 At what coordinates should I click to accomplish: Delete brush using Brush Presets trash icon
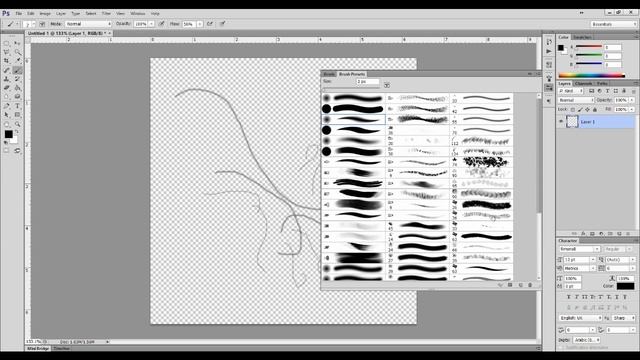530,285
